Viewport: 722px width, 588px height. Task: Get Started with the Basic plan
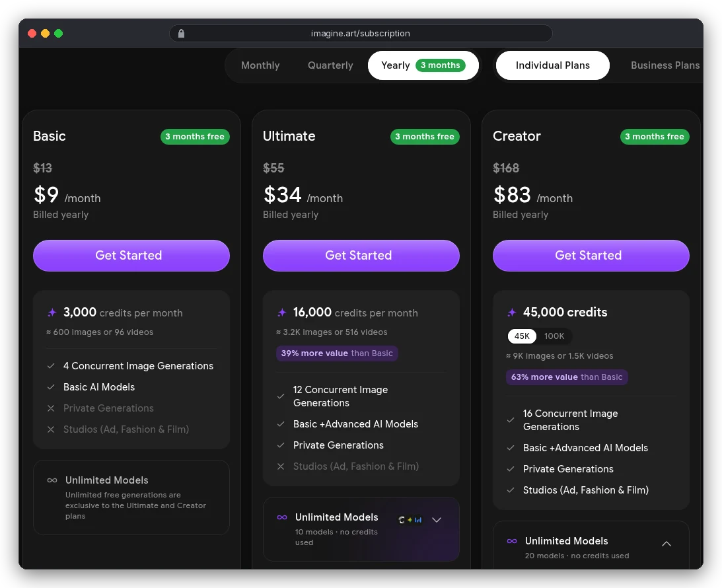[x=131, y=256]
